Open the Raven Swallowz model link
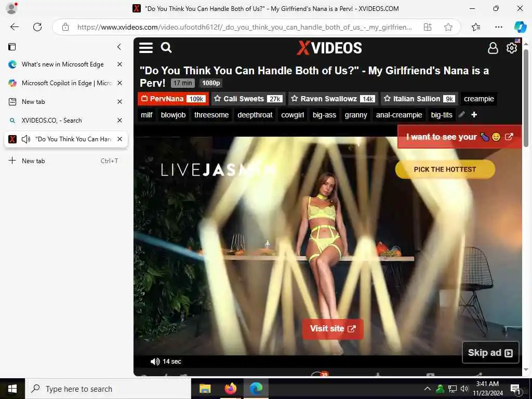 tap(333, 99)
